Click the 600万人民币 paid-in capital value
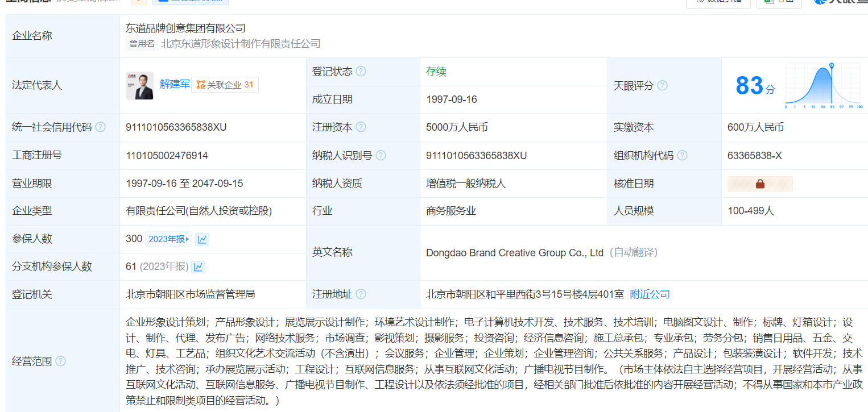 coord(755,127)
